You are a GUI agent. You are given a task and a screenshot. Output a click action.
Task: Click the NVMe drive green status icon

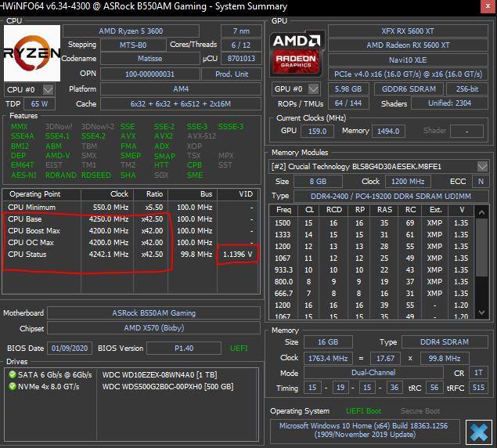tap(12, 386)
